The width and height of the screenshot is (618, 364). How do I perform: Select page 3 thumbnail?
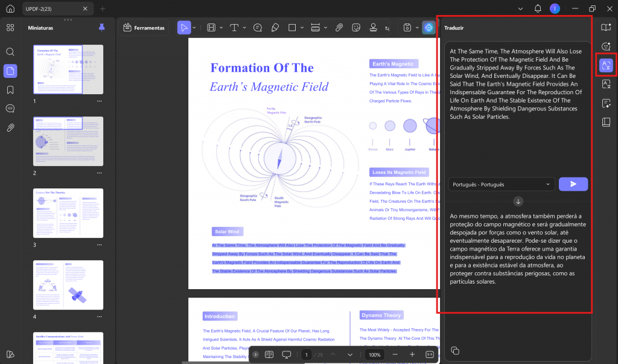click(x=68, y=213)
